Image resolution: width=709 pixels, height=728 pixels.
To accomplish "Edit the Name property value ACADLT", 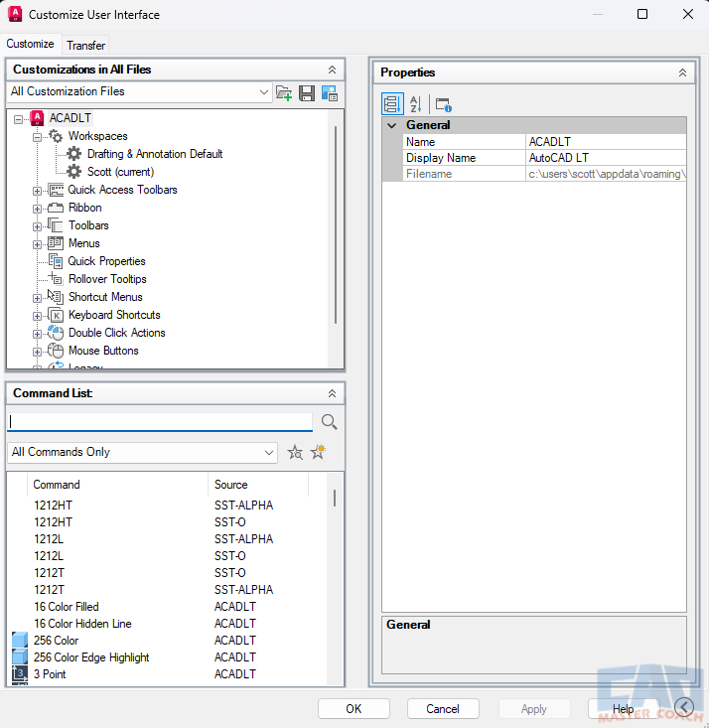I will tap(606, 142).
